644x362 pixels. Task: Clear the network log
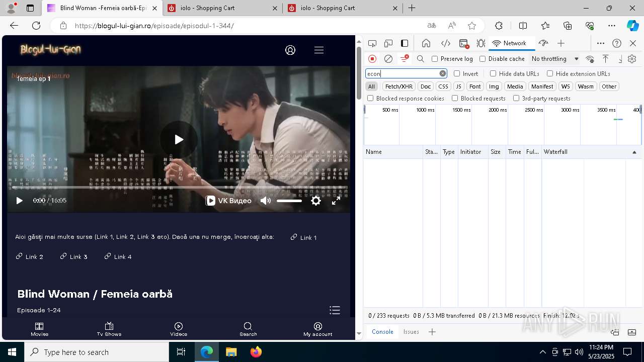[388, 59]
